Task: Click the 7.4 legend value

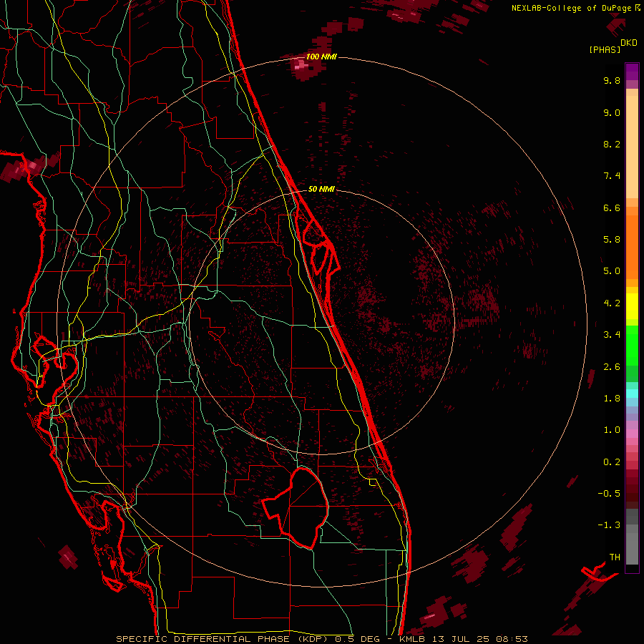Action: click(x=612, y=176)
